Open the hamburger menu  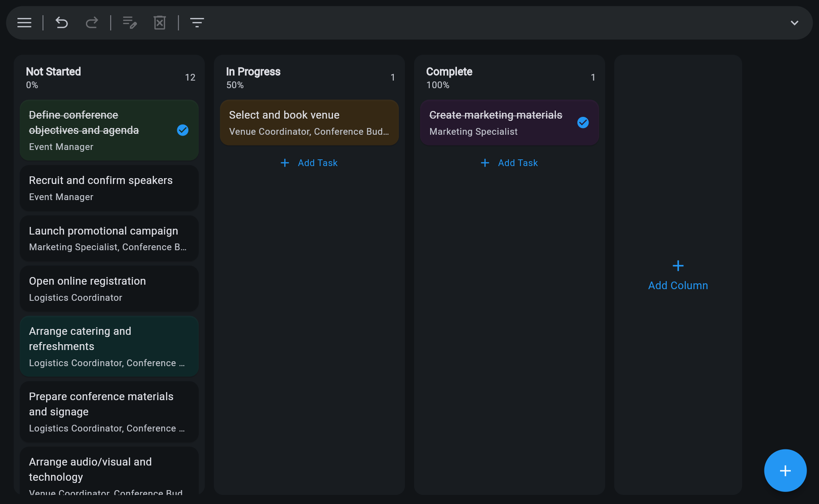pos(24,22)
